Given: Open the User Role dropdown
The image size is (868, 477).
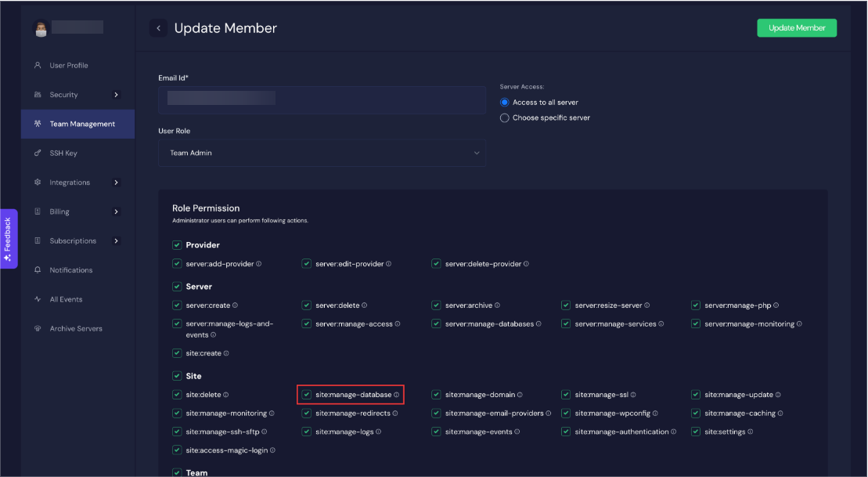Looking at the screenshot, I should click(322, 153).
